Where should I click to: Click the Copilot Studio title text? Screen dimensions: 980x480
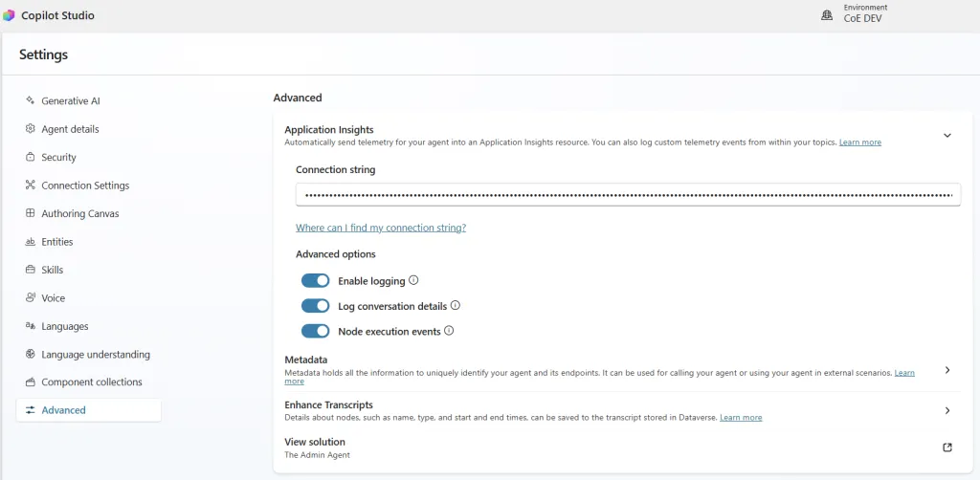click(x=57, y=15)
